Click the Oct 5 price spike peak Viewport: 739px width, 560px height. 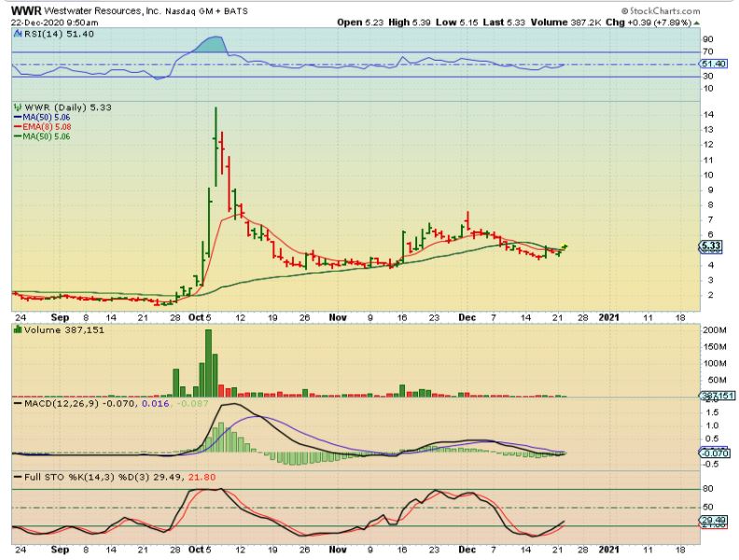[216, 110]
